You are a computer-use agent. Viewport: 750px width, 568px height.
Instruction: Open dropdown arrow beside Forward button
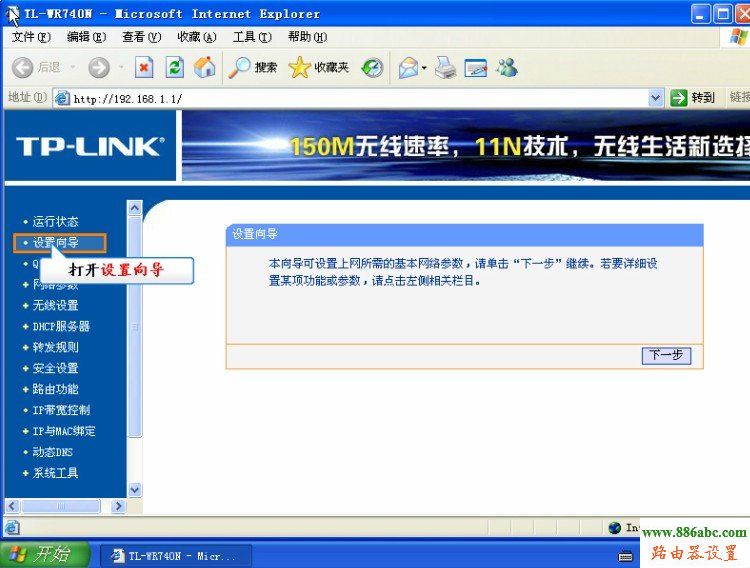click(x=121, y=67)
